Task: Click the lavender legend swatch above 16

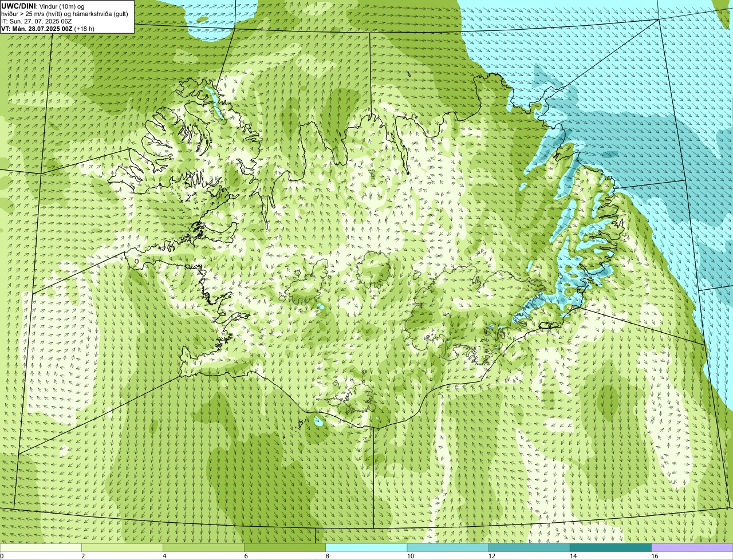Action: click(692, 548)
